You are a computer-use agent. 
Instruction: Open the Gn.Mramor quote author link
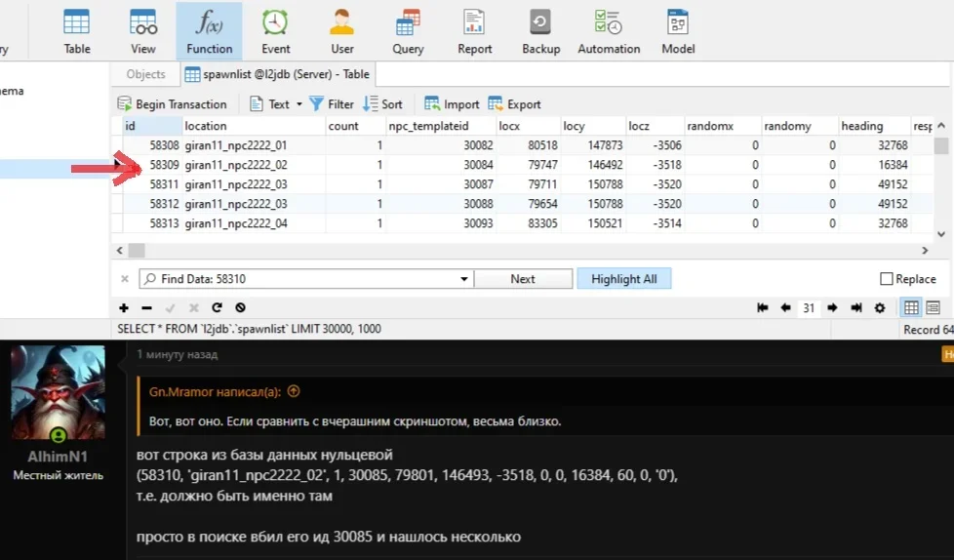pos(215,392)
